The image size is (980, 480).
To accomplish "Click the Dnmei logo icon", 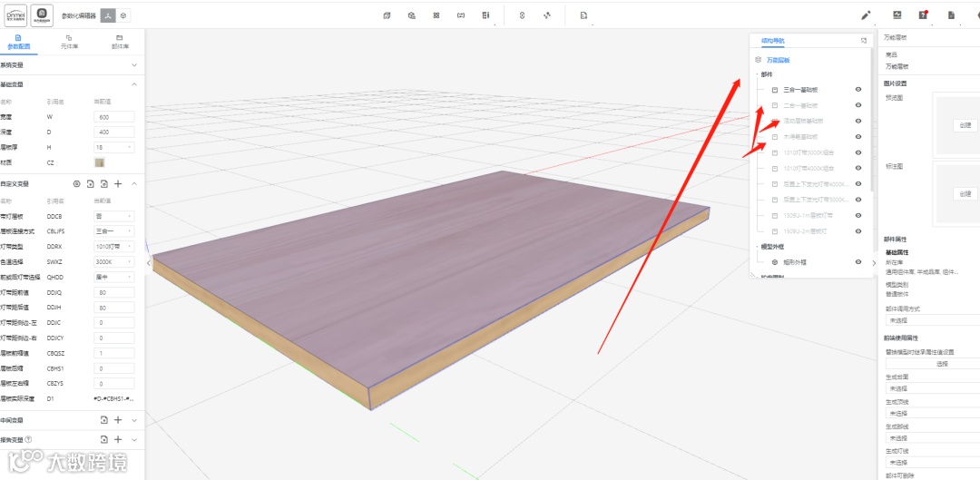I will [16, 14].
